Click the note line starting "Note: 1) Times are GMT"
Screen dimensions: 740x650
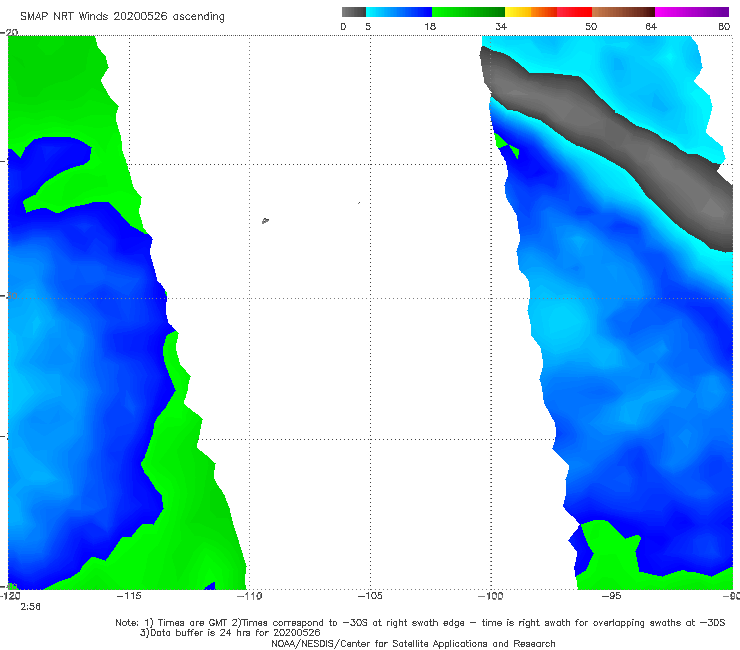coord(420,623)
